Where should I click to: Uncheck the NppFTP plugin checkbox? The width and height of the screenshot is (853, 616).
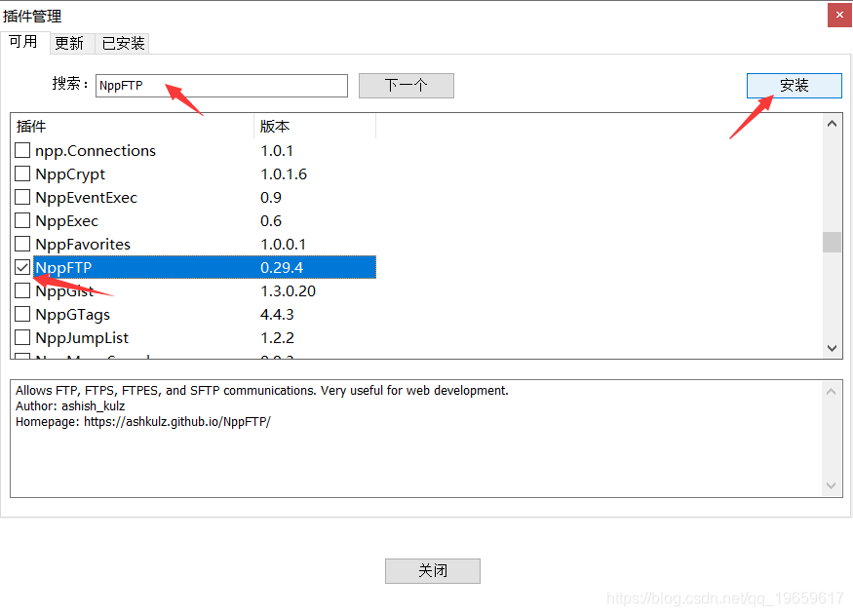22,267
